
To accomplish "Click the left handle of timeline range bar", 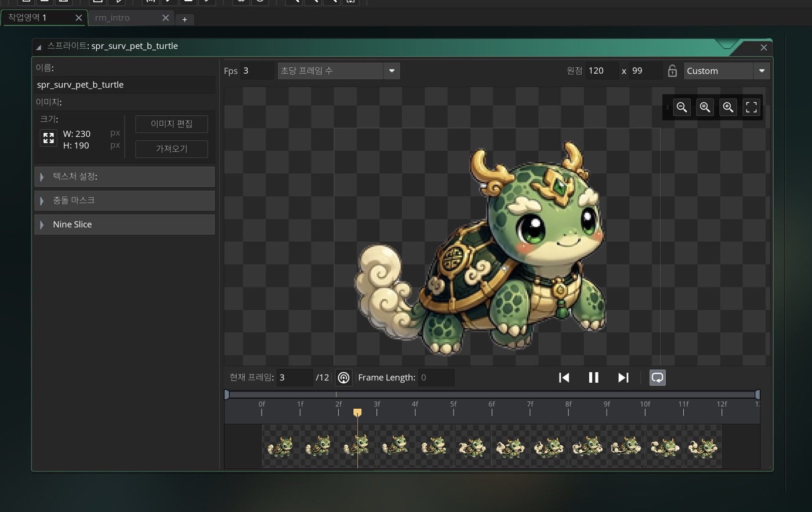I will click(x=227, y=394).
